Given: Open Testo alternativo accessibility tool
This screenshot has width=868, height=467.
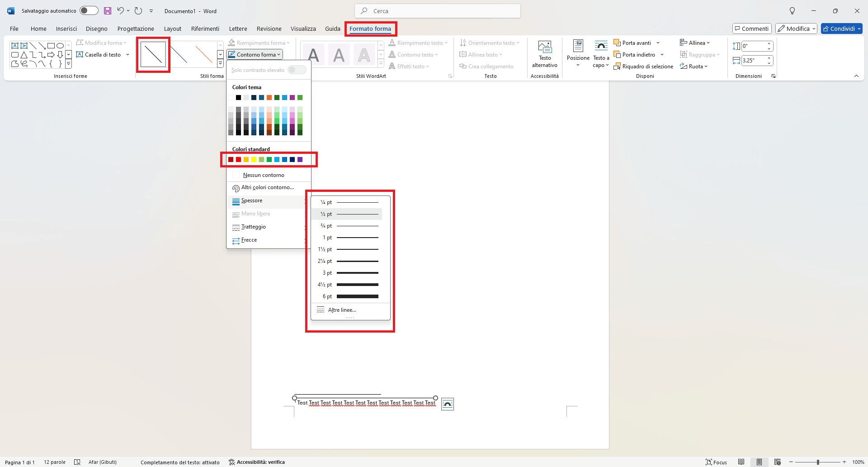Looking at the screenshot, I should tap(545, 54).
